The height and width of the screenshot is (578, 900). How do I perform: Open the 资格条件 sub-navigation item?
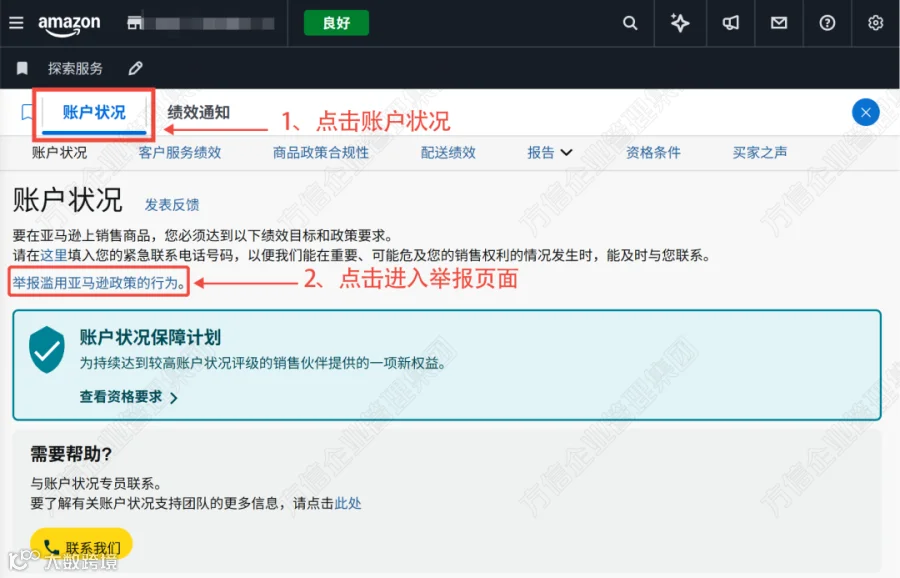[x=653, y=153]
